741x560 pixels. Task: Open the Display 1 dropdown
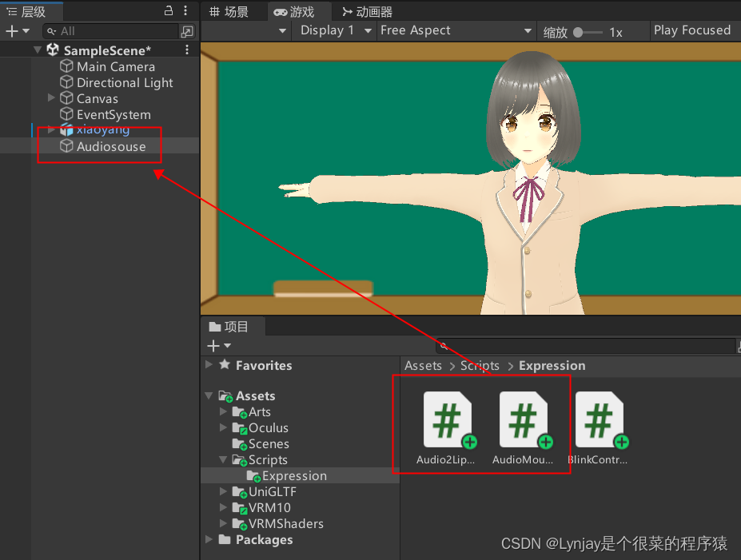pos(334,30)
